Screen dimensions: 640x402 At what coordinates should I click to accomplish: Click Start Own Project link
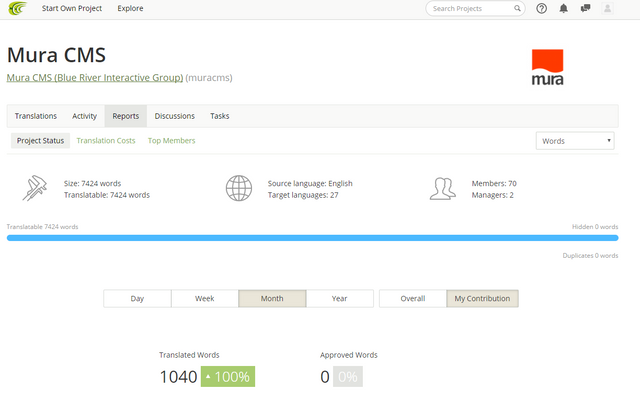[x=72, y=8]
